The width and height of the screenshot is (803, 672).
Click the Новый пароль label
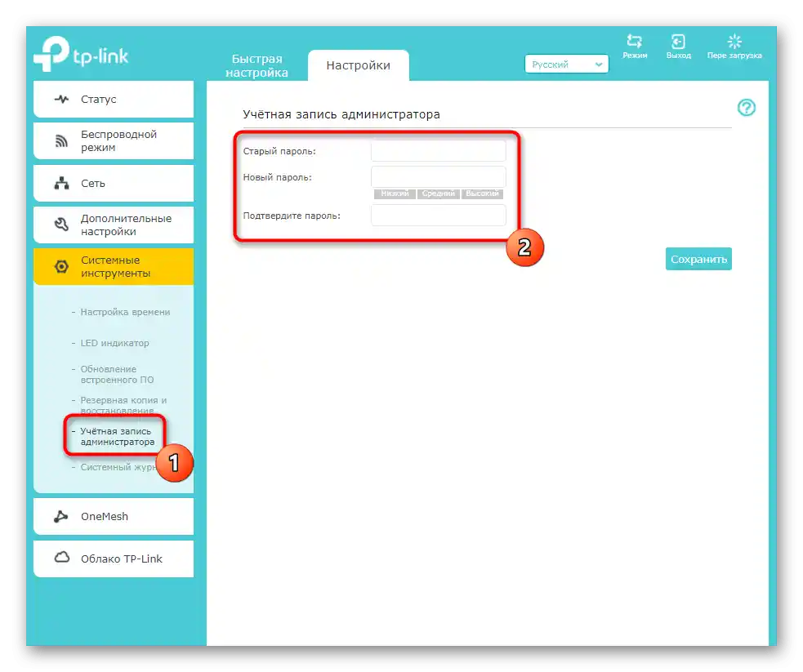277,177
